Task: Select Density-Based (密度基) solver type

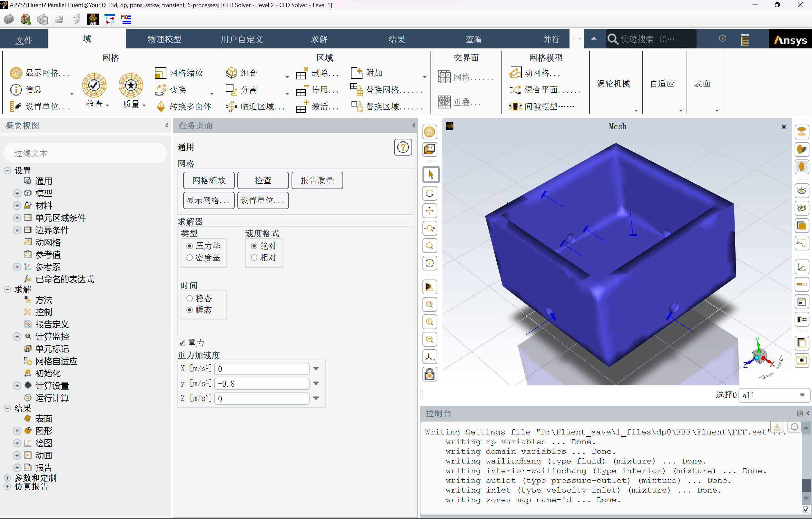Action: click(x=190, y=258)
